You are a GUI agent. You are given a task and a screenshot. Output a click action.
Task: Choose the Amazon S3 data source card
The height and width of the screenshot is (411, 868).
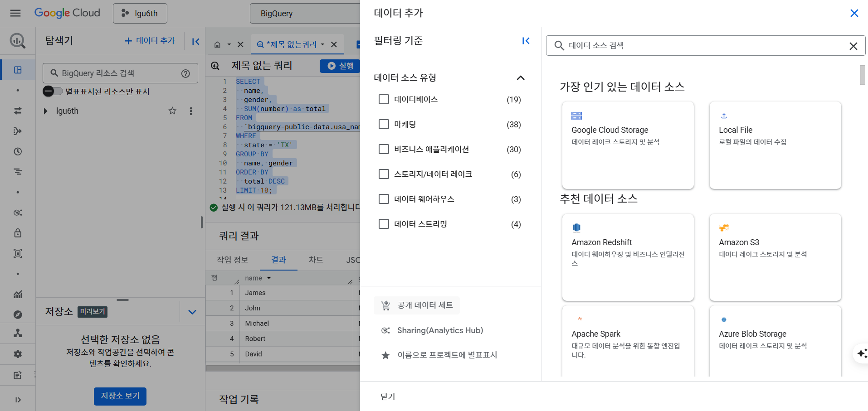[775, 257]
